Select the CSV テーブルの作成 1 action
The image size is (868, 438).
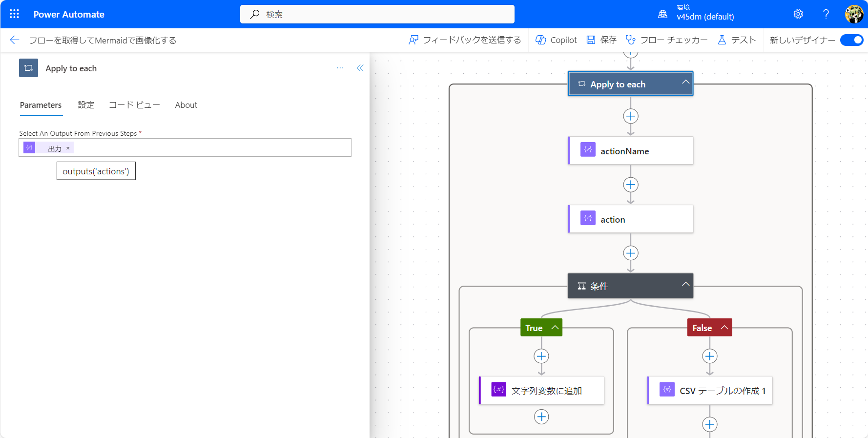pyautogui.click(x=710, y=390)
